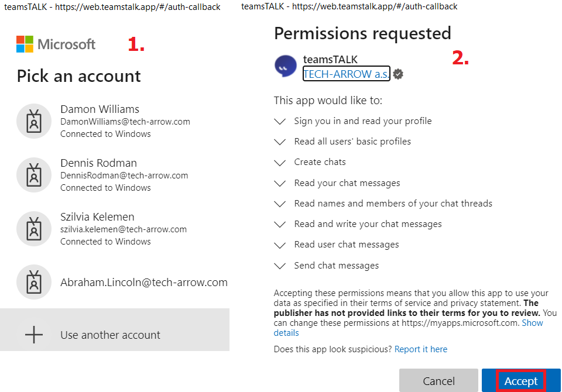Expand 'Send chat messages' permission
Viewport: 562px width, 392px height.
tap(280, 266)
